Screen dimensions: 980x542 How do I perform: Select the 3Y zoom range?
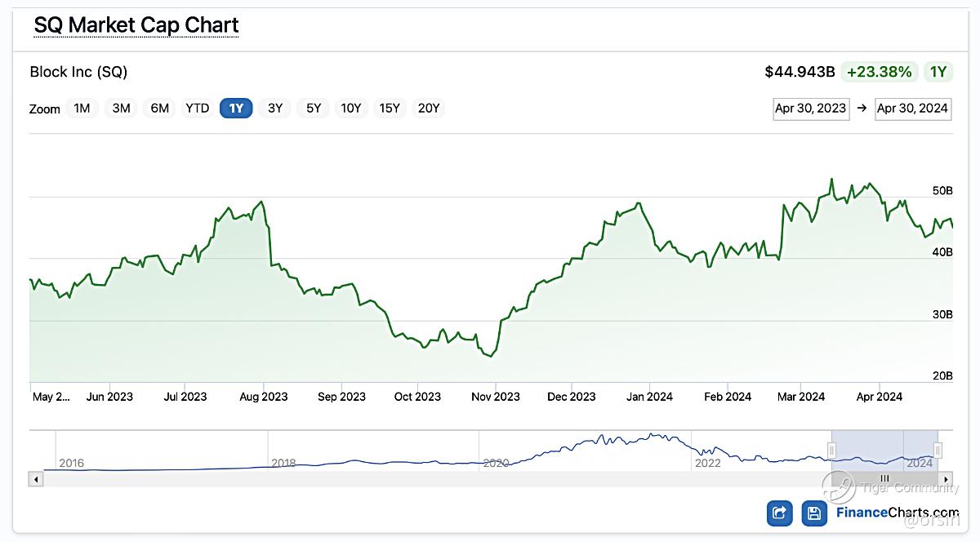tap(275, 108)
